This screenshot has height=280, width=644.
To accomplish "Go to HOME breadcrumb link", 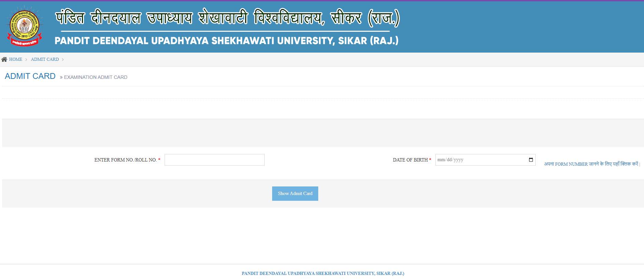I will 16,59.
